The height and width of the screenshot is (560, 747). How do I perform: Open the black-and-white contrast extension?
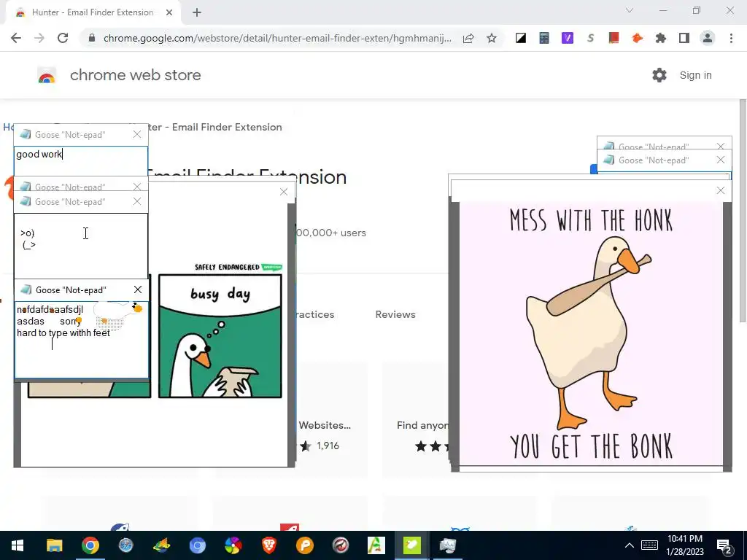[x=521, y=38]
